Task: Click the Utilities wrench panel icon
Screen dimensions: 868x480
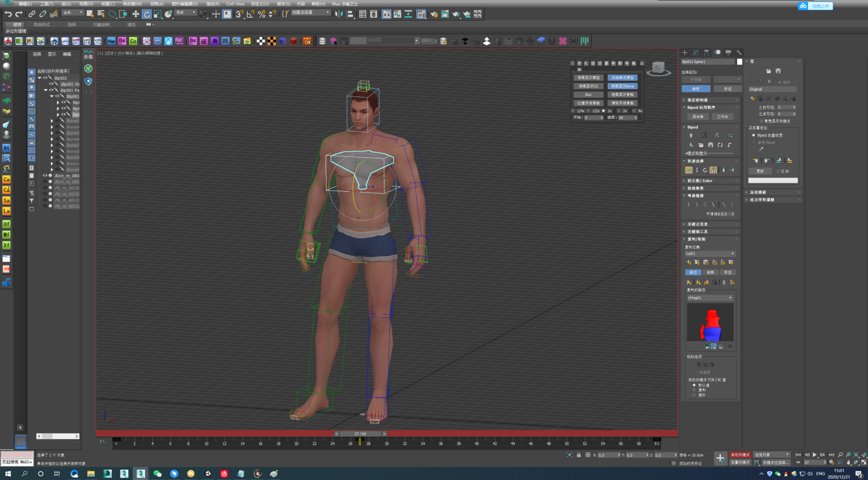Action: click(739, 53)
